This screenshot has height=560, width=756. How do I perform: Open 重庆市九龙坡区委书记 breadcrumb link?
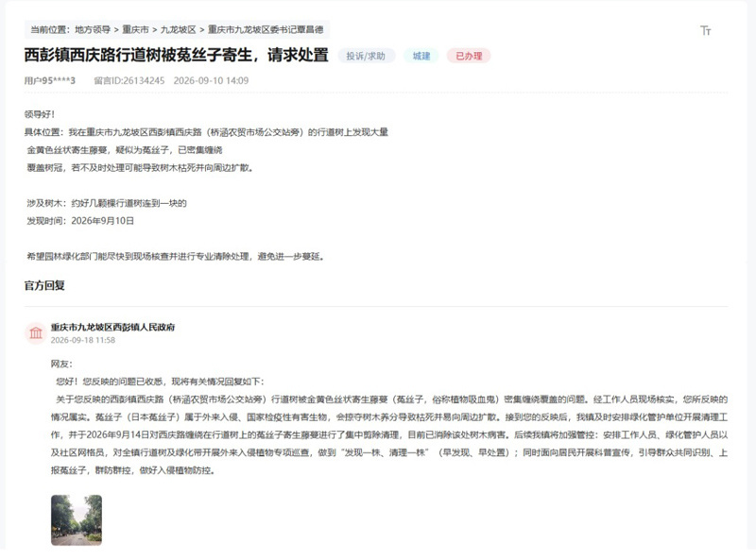[266, 29]
